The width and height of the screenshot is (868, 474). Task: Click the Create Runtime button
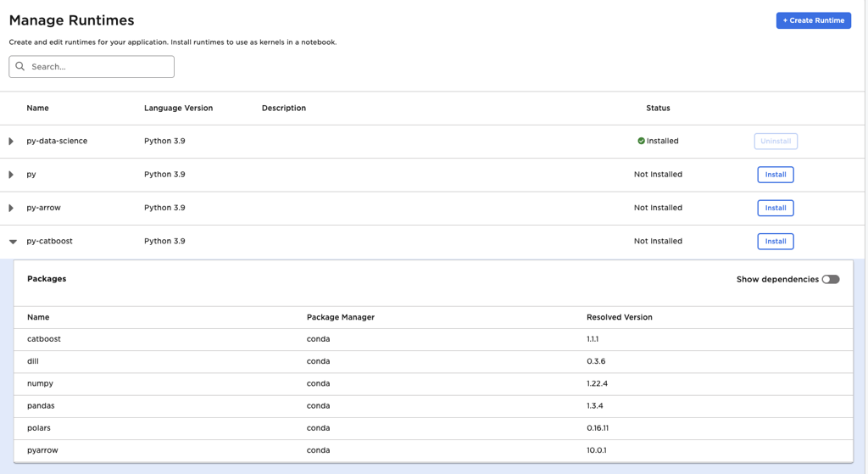coord(813,20)
